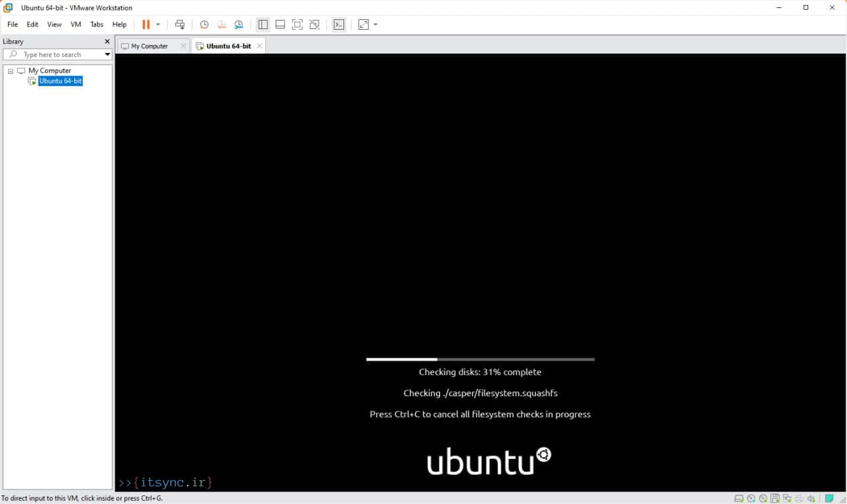Collapse the My Computer tree node
847x504 pixels.
11,70
